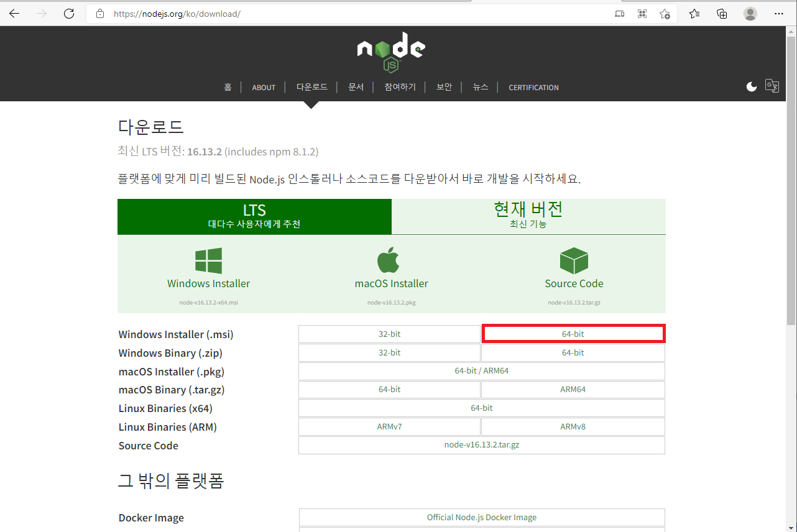Image resolution: width=797 pixels, height=532 pixels.
Task: Download macOS Installer 64-bit / ARM64
Action: point(482,371)
